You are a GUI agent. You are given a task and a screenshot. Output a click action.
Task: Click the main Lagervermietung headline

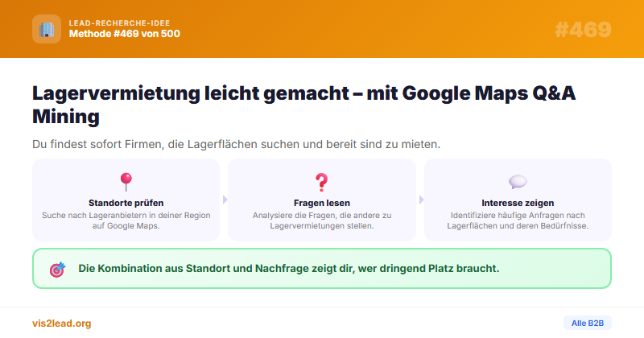coord(303,105)
